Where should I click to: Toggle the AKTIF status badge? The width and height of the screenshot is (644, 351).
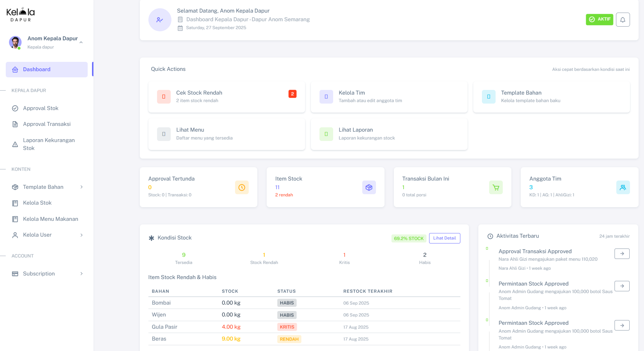click(599, 19)
